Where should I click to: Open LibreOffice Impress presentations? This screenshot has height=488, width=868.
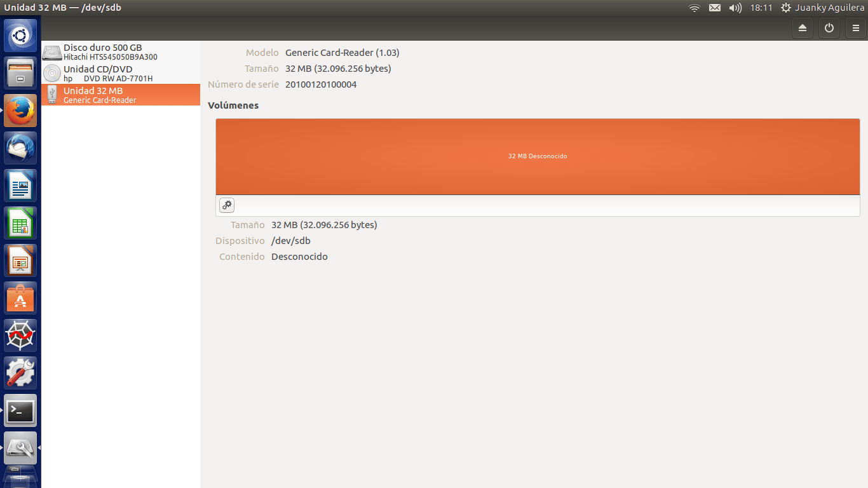tap(20, 260)
